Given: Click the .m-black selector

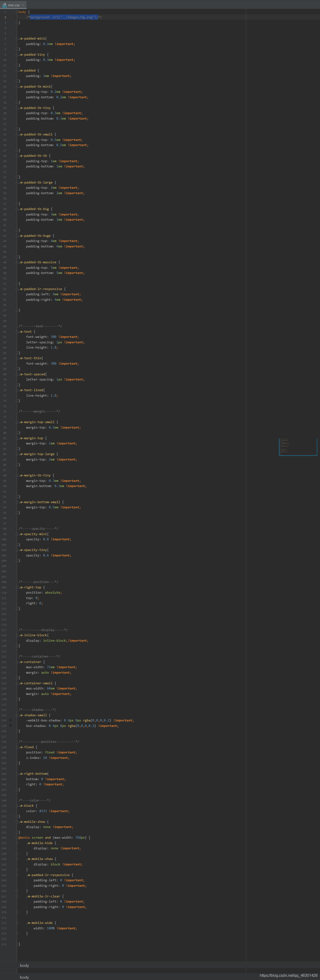Looking at the screenshot, I should (x=26, y=805).
